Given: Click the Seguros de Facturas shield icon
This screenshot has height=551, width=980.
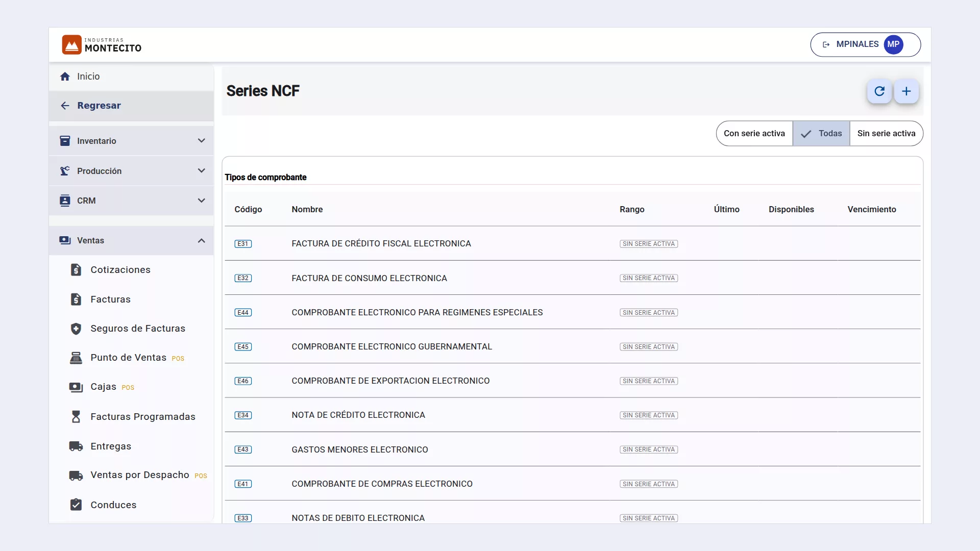Looking at the screenshot, I should (76, 329).
